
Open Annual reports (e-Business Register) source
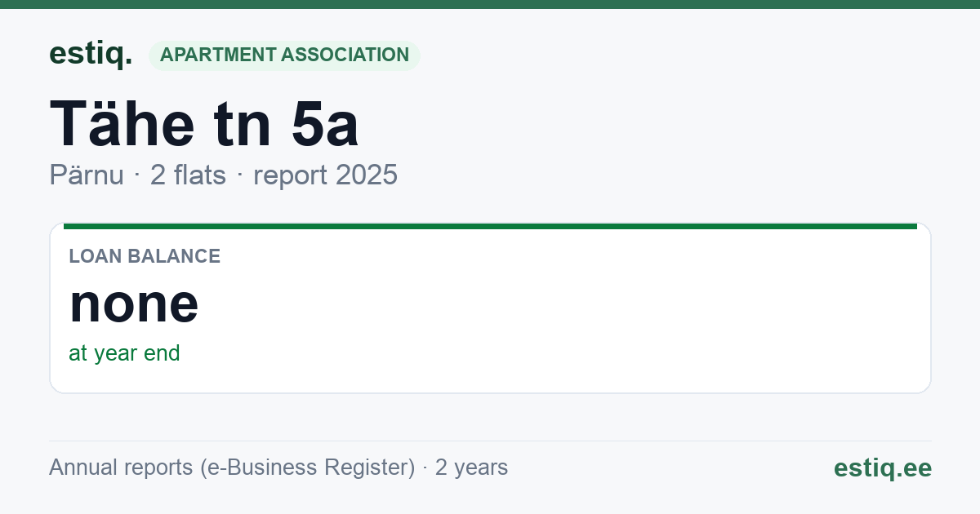232,467
